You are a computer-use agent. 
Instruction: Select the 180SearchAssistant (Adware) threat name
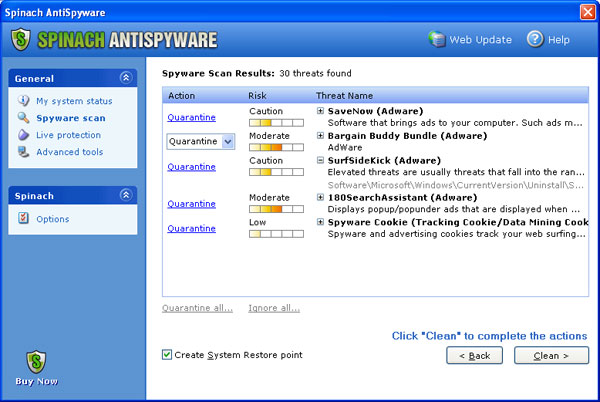coord(402,197)
